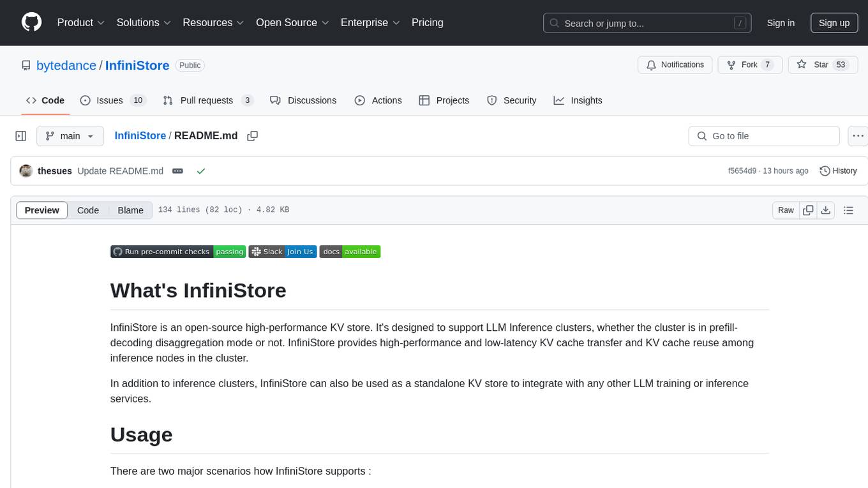Focus the Go to file field

764,136
